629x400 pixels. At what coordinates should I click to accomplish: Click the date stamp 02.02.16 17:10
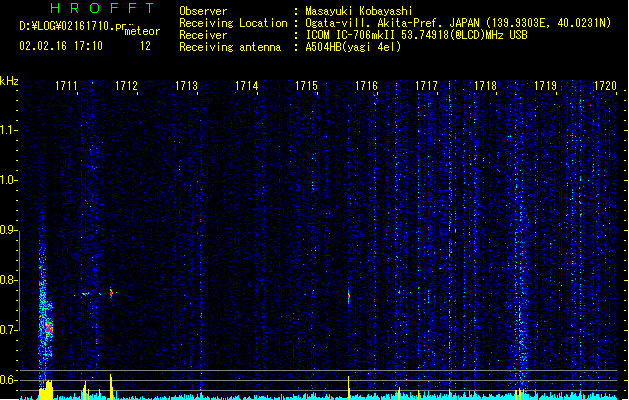(x=61, y=46)
